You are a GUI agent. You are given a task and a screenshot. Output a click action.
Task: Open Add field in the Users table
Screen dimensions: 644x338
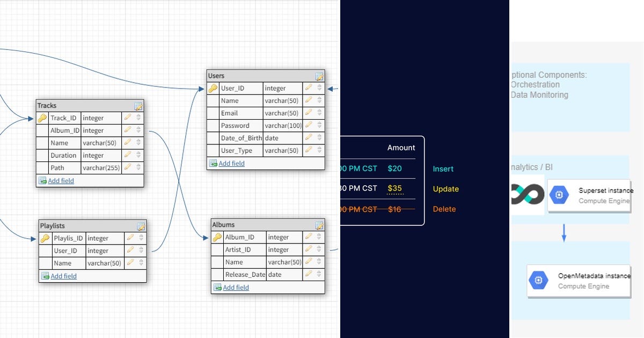pyautogui.click(x=231, y=163)
